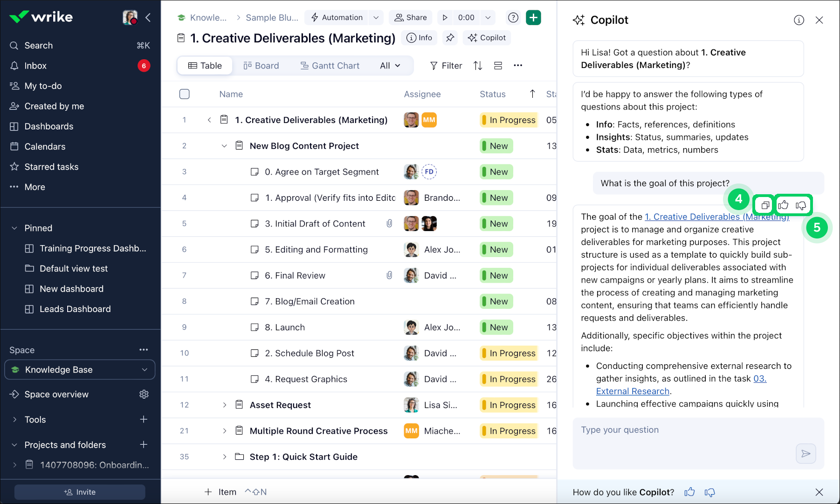The width and height of the screenshot is (840, 504).
Task: Collapse the New Blog Content Project row
Action: point(224,146)
